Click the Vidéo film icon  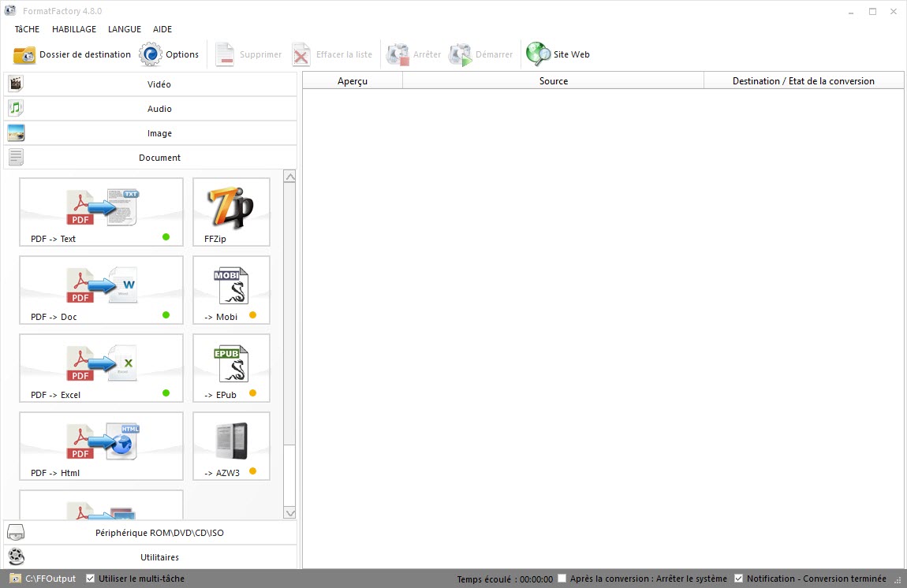tap(16, 84)
